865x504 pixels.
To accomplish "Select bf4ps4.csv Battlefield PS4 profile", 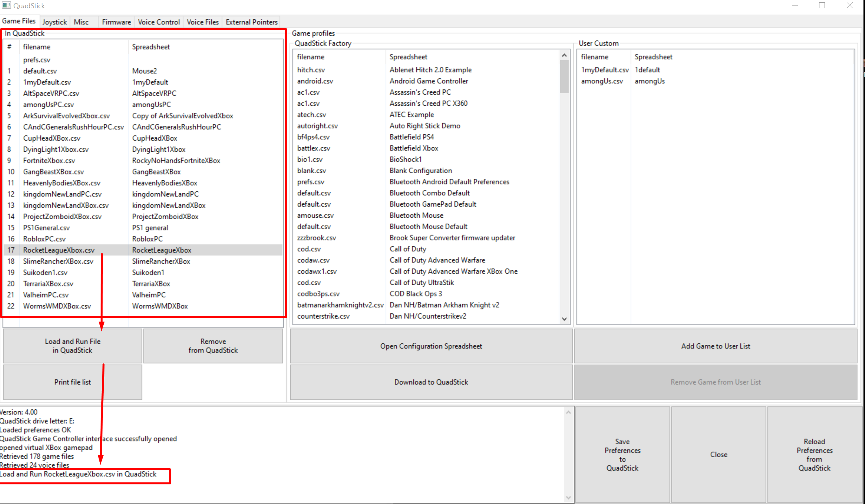I will click(427, 137).
